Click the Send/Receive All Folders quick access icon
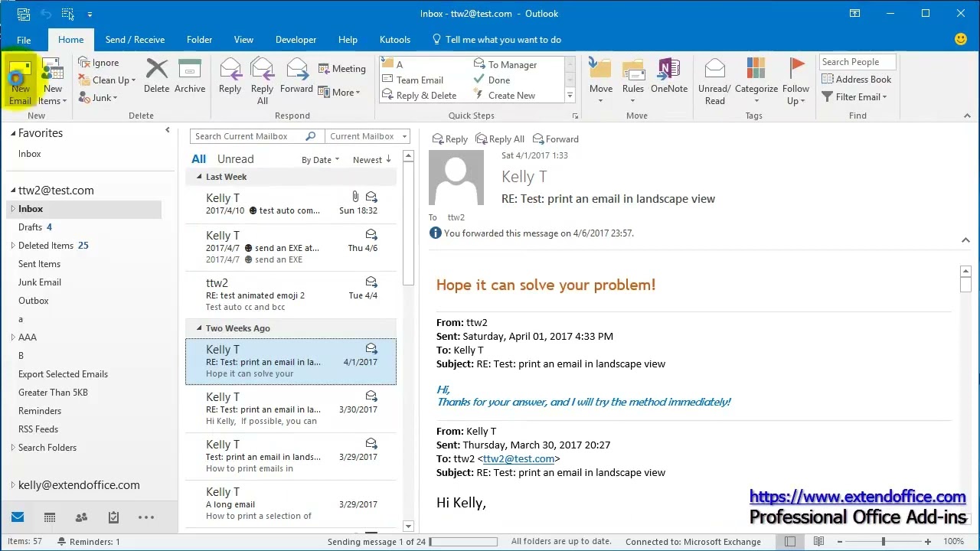 [24, 14]
